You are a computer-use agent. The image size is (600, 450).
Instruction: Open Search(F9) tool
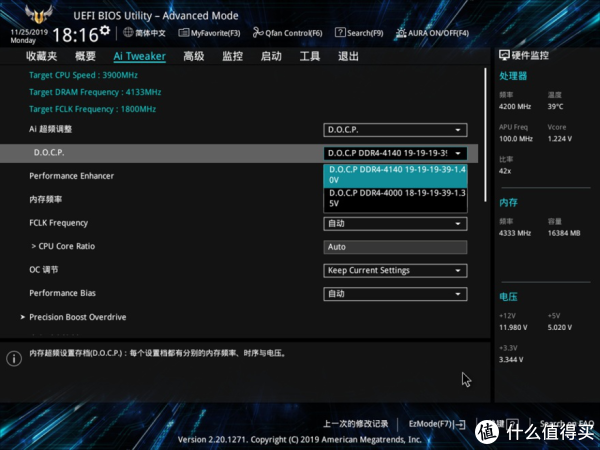pos(359,33)
